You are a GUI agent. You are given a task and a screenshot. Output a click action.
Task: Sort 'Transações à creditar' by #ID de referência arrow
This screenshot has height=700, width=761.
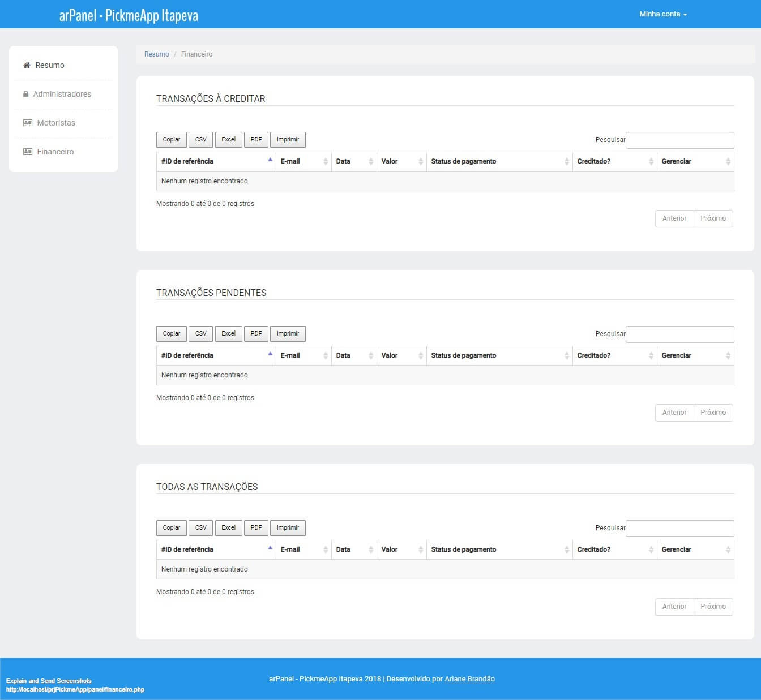270,160
